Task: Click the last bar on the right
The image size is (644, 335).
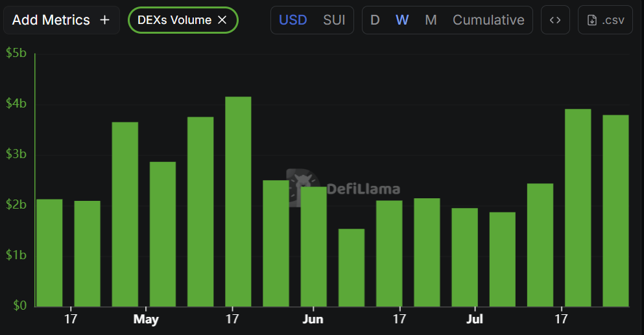Action: point(615,211)
